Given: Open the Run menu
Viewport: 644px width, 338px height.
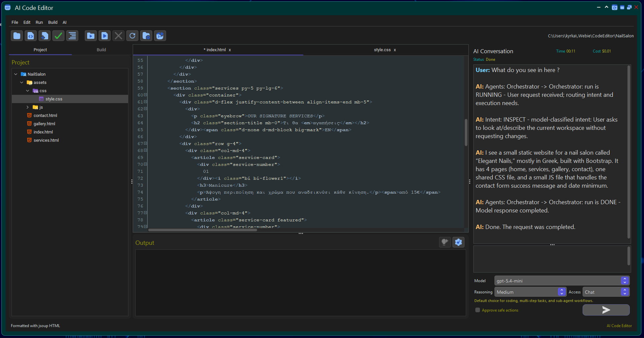Looking at the screenshot, I should (39, 22).
